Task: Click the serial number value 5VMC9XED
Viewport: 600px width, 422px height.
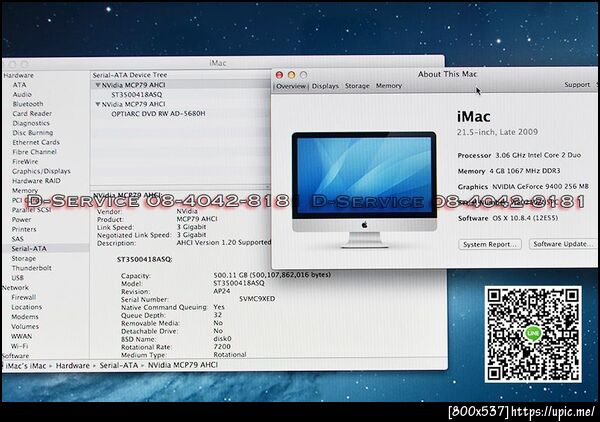Action: (257, 299)
